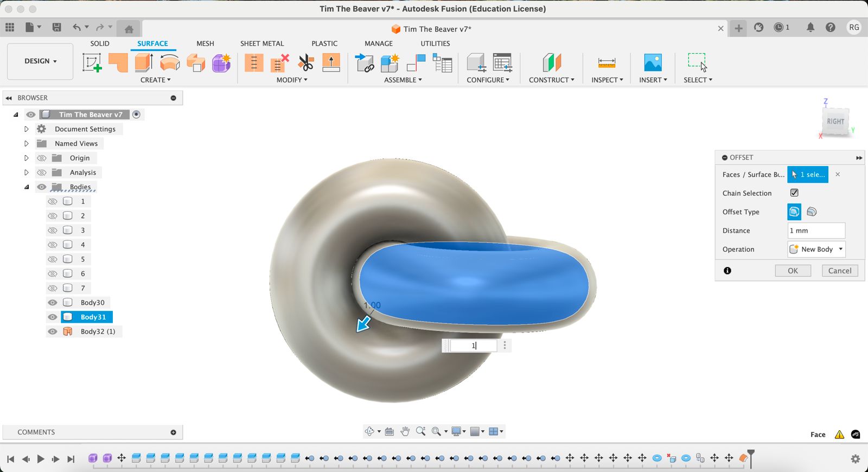Click the Distance input field

816,231
